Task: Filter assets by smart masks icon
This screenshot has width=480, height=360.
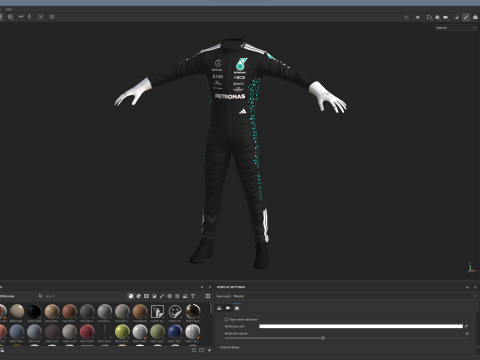Action: pos(146,296)
